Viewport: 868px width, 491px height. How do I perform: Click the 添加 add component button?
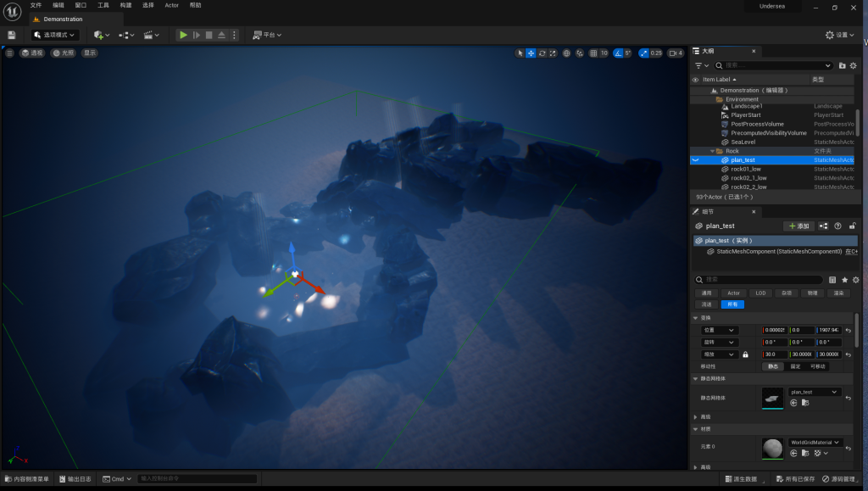[798, 226]
